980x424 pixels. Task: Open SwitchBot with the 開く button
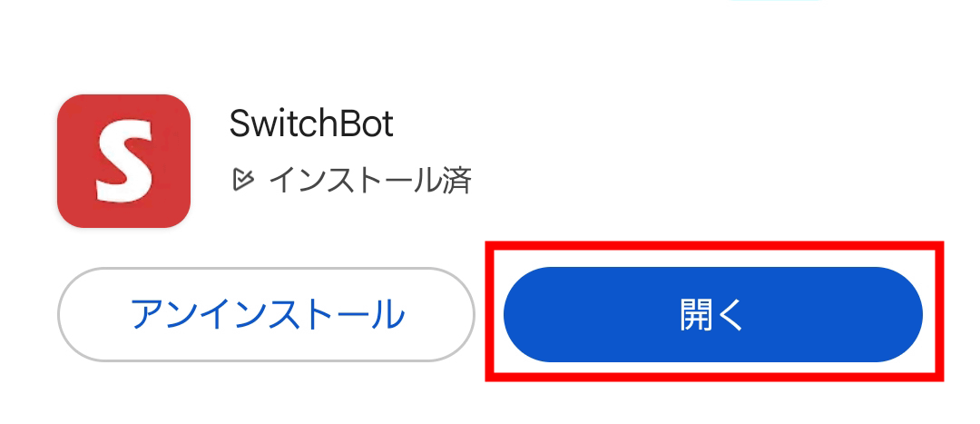pos(712,314)
